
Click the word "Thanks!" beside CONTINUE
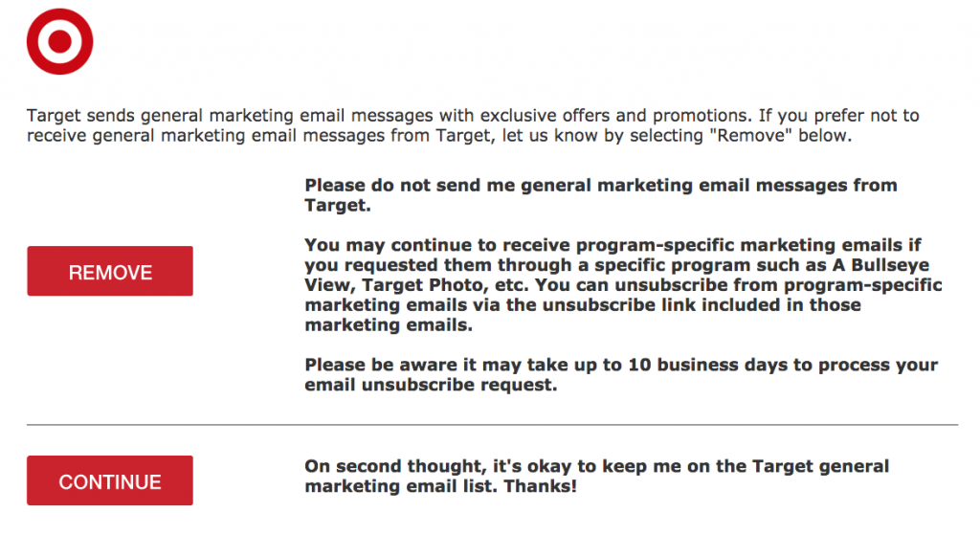point(540,486)
